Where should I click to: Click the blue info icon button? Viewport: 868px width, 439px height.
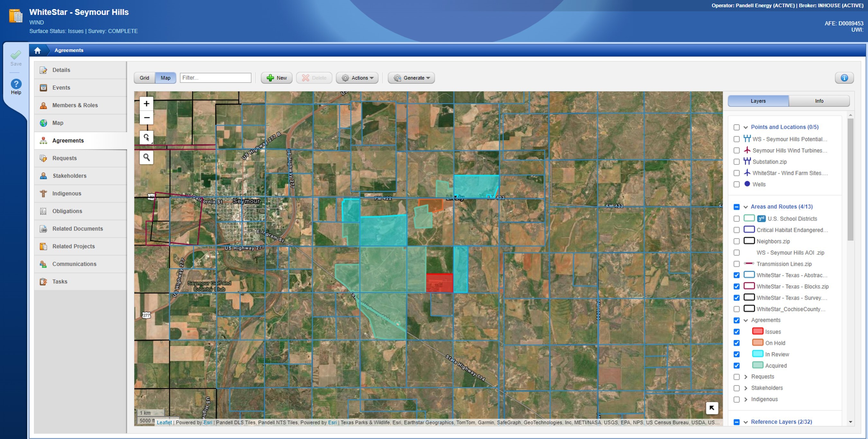pos(844,78)
